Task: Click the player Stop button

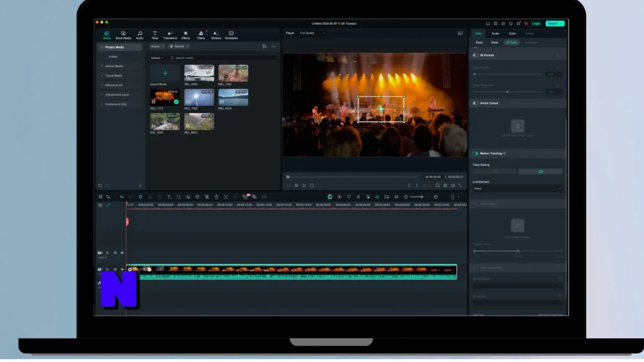Action: pyautogui.click(x=312, y=185)
